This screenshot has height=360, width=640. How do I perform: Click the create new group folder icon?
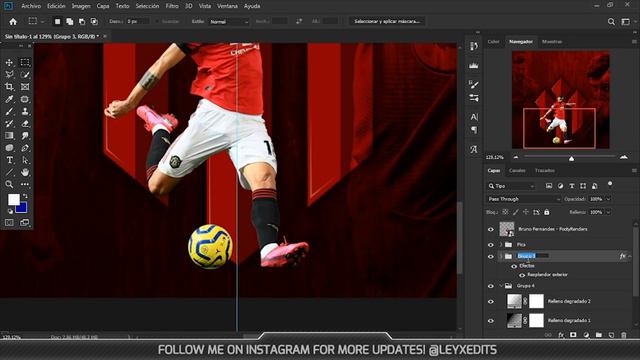598,335
